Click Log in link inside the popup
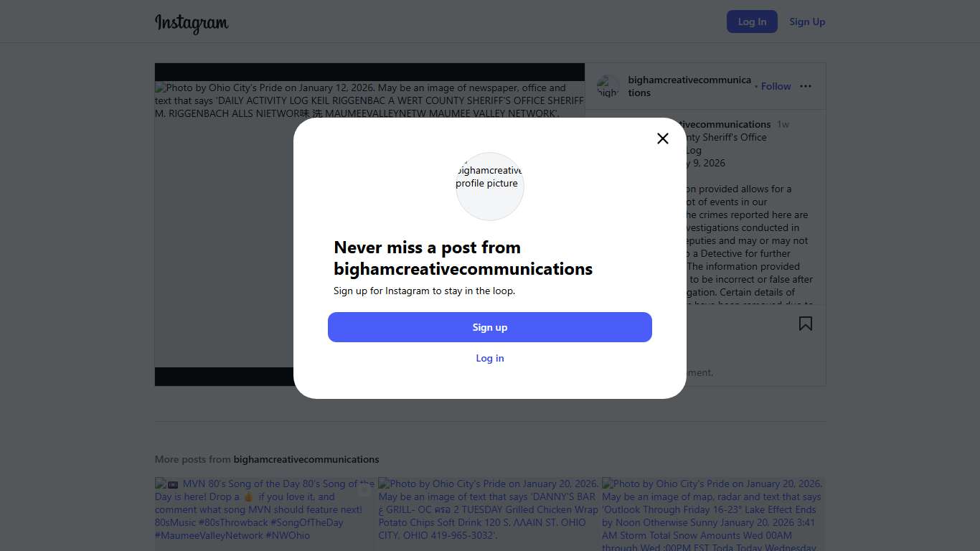 tap(490, 358)
